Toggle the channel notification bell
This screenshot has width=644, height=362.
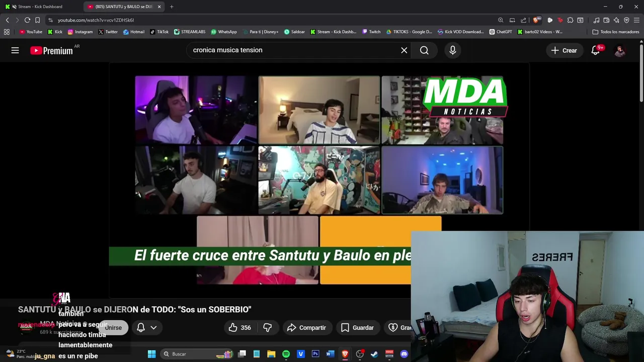pos(141,328)
